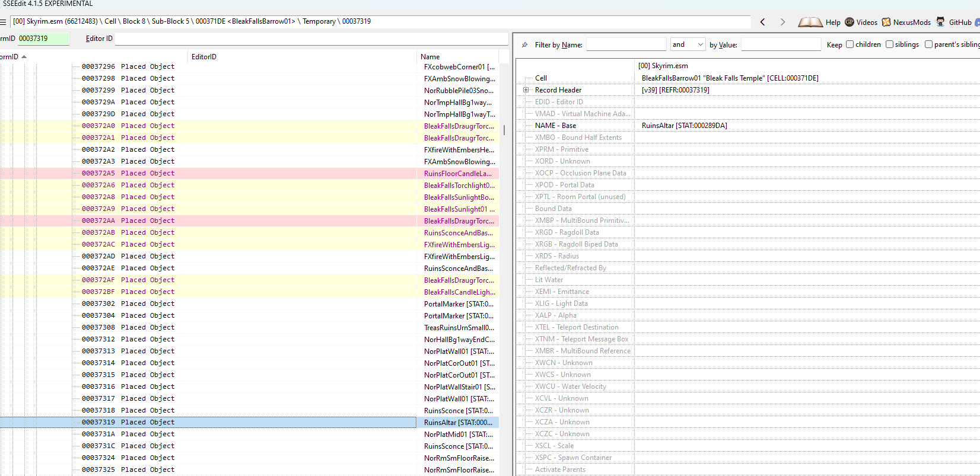Select record 000372AA highlighted in red

(x=249, y=221)
